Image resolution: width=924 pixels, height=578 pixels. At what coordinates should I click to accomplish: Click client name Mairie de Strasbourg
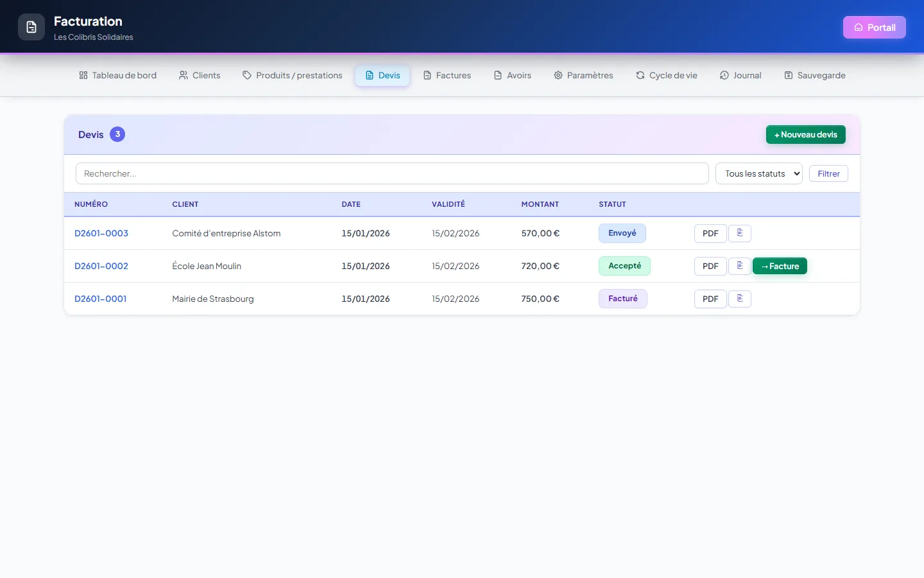tap(213, 299)
